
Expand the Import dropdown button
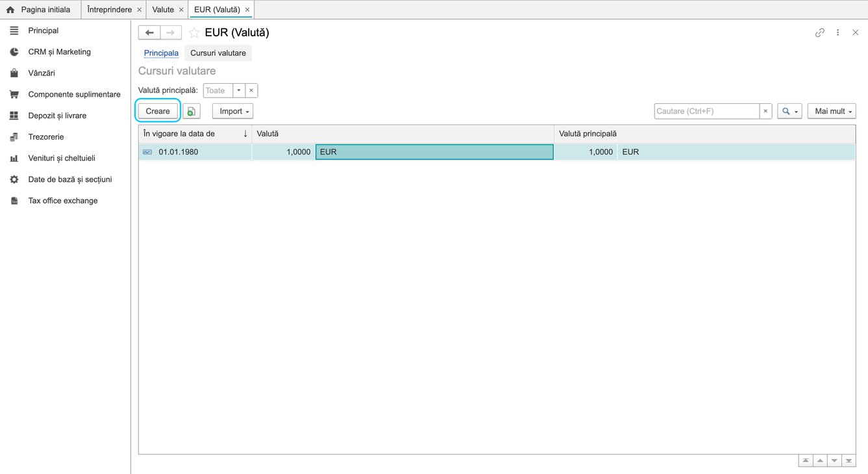pyautogui.click(x=232, y=111)
